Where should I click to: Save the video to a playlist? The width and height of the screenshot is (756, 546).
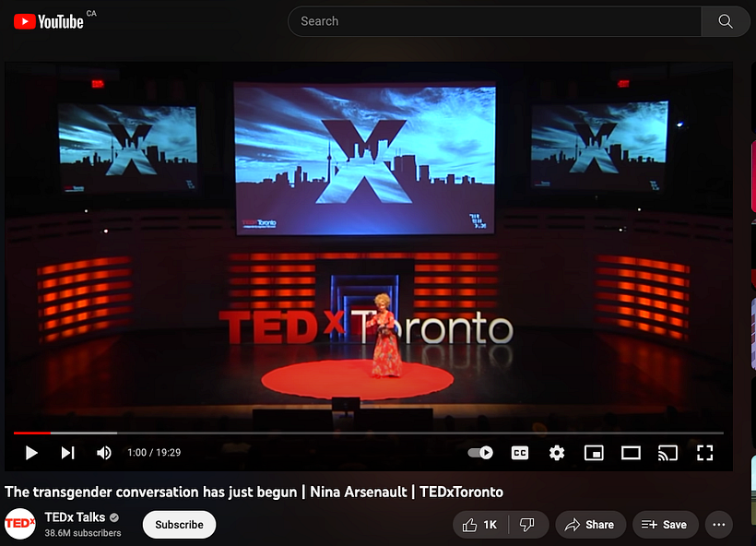pos(665,524)
